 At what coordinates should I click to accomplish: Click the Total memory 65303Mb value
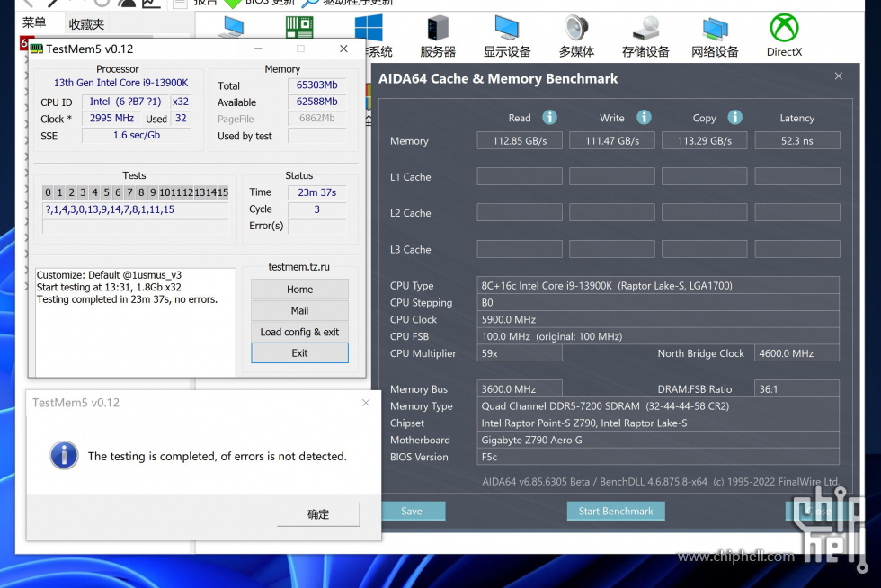point(316,85)
